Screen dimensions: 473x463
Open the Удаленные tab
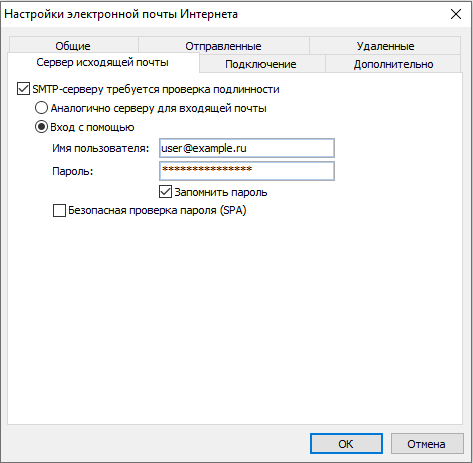385,46
